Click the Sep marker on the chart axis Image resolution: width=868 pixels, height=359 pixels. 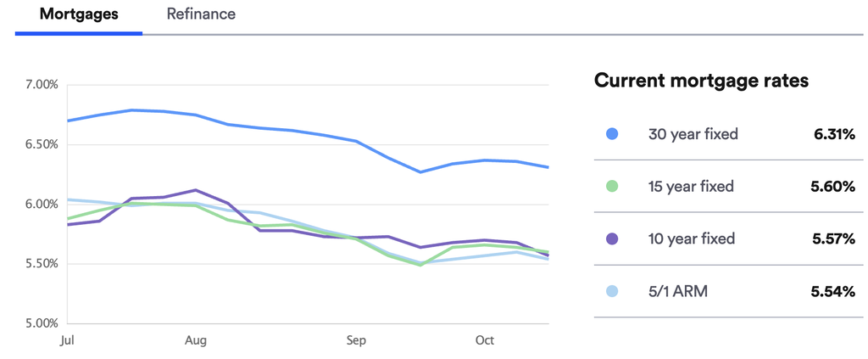coord(356,340)
